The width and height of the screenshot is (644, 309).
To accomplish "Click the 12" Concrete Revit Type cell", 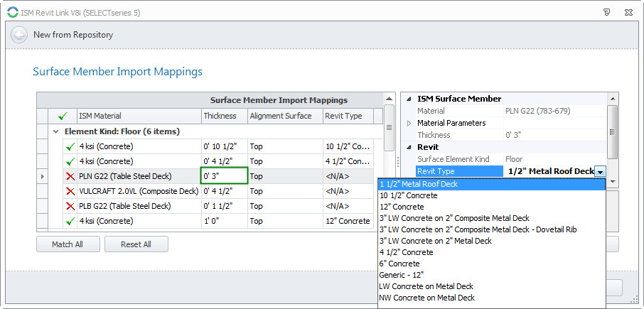I will click(x=348, y=221).
